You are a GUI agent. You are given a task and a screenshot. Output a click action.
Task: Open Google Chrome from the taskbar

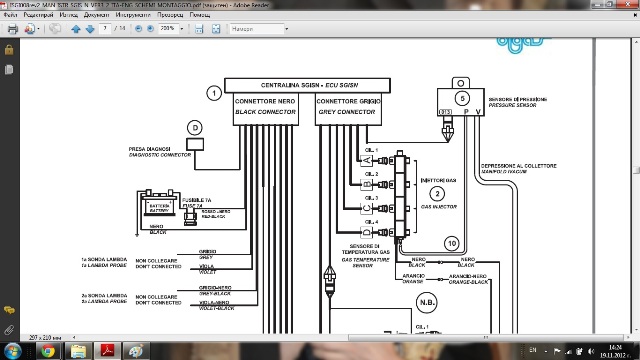48,351
